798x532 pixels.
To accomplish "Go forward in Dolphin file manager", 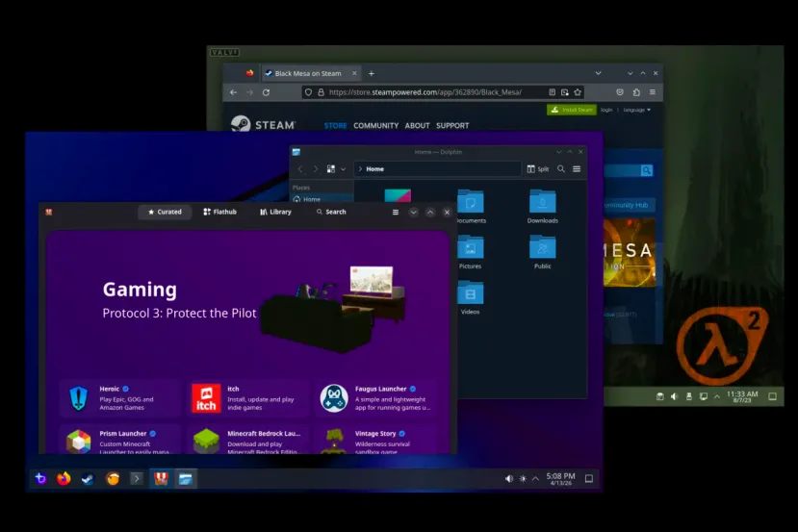I will click(x=315, y=169).
